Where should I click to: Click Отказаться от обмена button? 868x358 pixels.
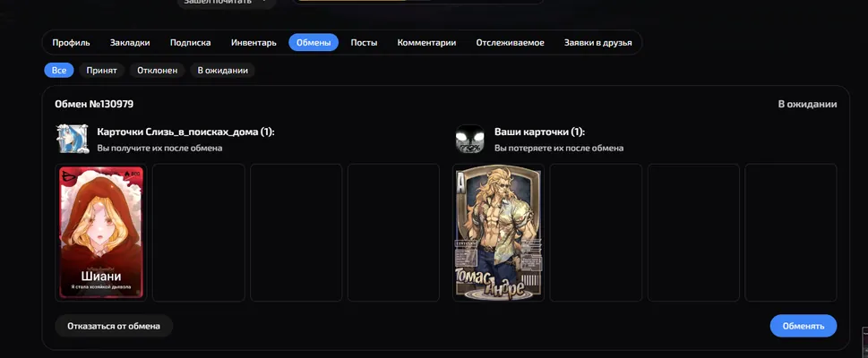point(114,326)
